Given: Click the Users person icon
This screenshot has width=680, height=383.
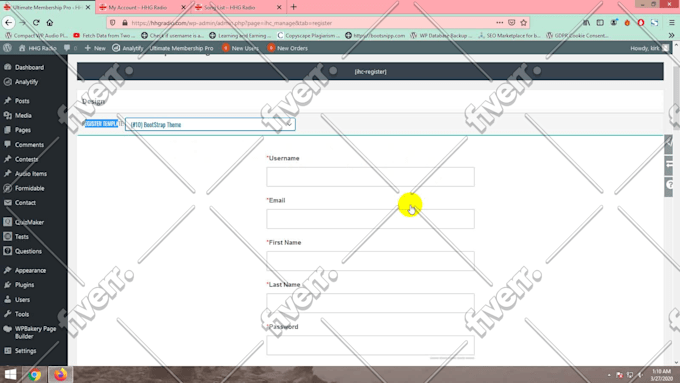Looking at the screenshot, I should coord(7,299).
